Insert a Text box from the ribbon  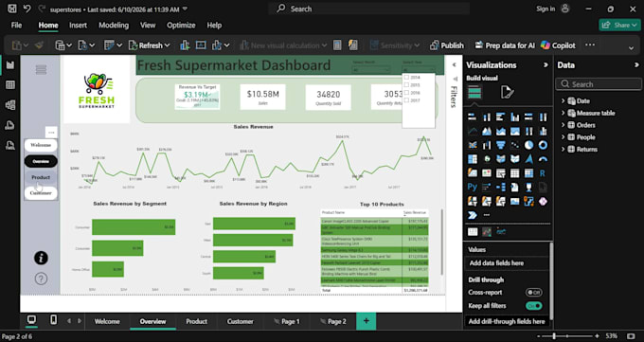(201, 45)
